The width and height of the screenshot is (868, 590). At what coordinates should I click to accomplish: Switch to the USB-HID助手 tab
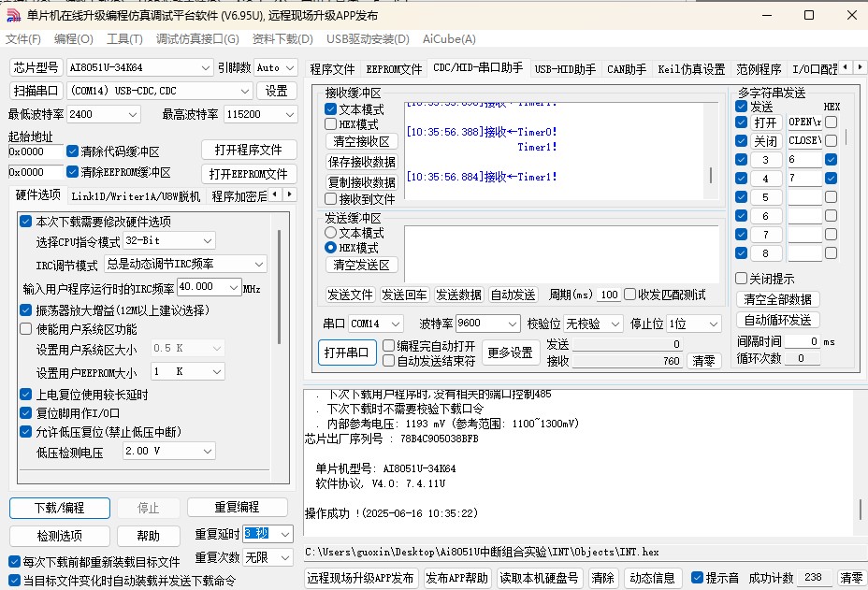565,69
